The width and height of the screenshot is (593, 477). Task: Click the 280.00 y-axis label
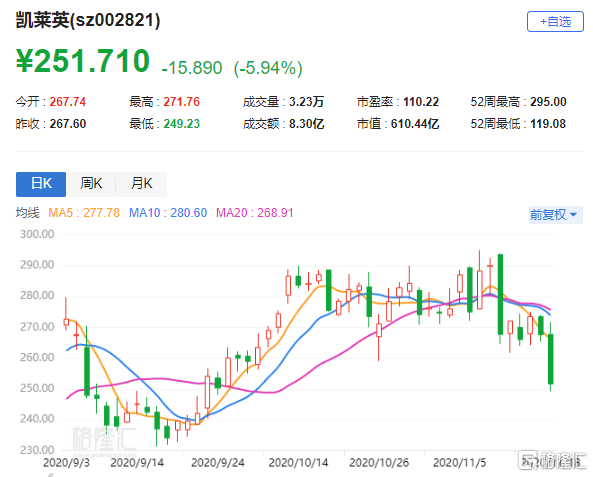coord(37,295)
